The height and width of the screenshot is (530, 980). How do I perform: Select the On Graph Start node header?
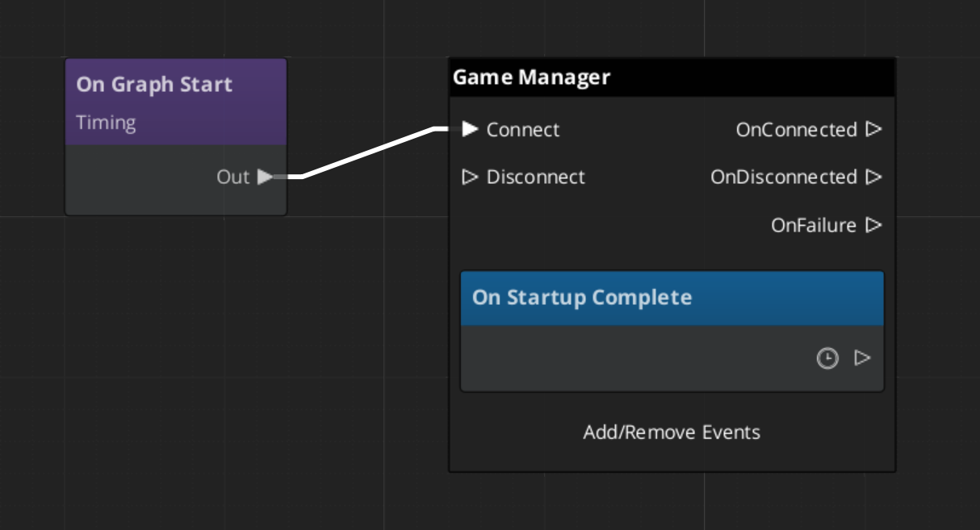(175, 86)
